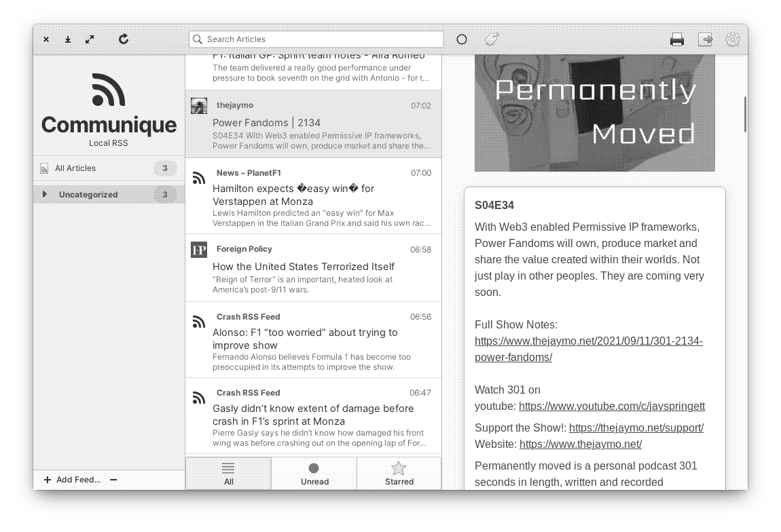Select the Uncategorized category row
Image resolution: width=781 pixels, height=532 pixels.
click(x=109, y=194)
